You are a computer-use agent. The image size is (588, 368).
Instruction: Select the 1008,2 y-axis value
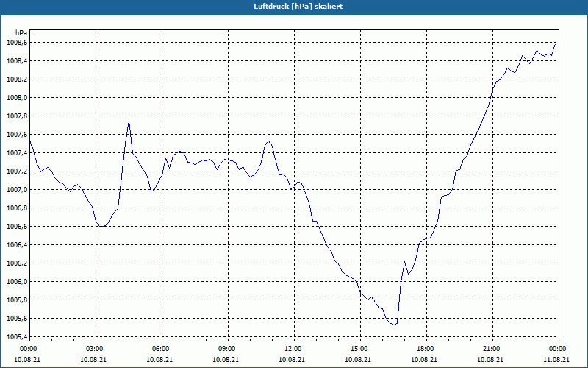[x=16, y=79]
